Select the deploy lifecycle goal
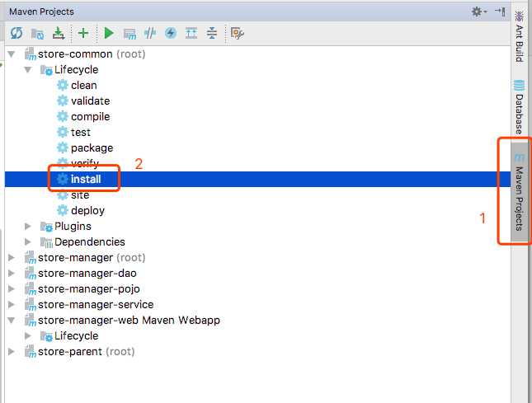 point(88,211)
